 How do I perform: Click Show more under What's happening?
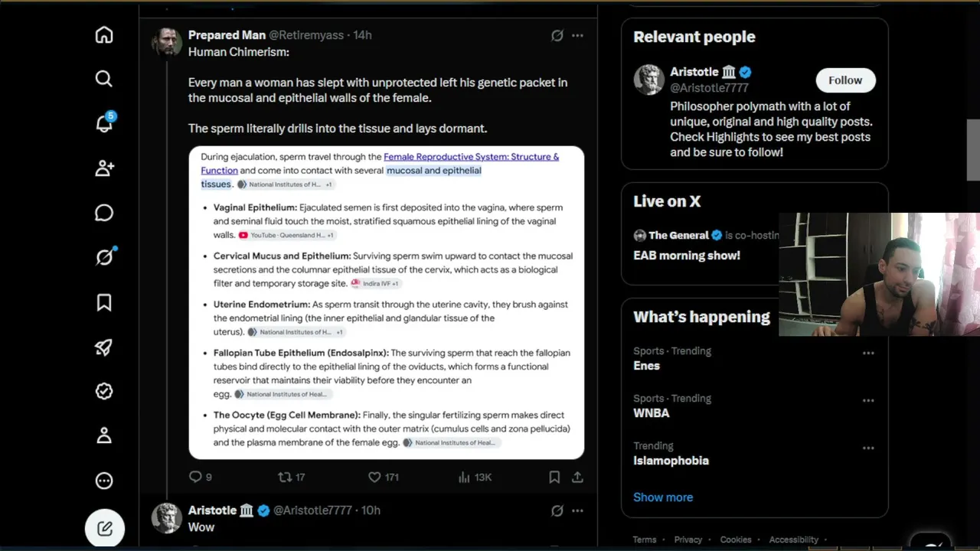[663, 497]
